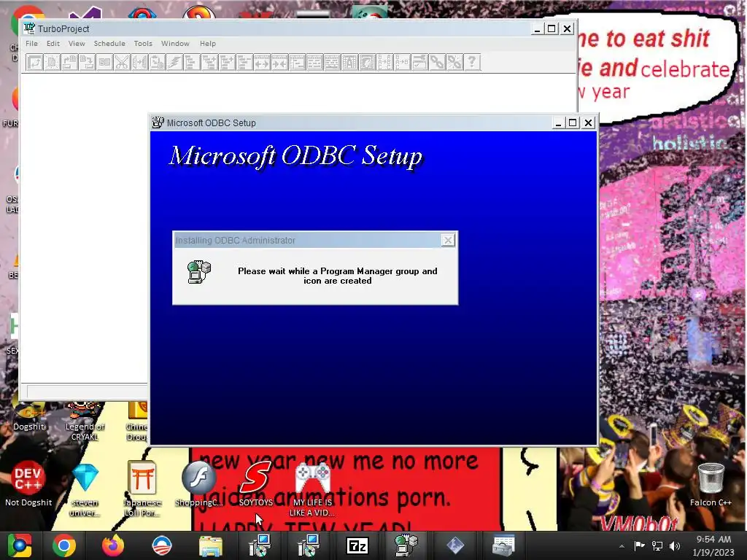747x560 pixels.
Task: Minimize the TurboProject window
Action: [x=537, y=28]
